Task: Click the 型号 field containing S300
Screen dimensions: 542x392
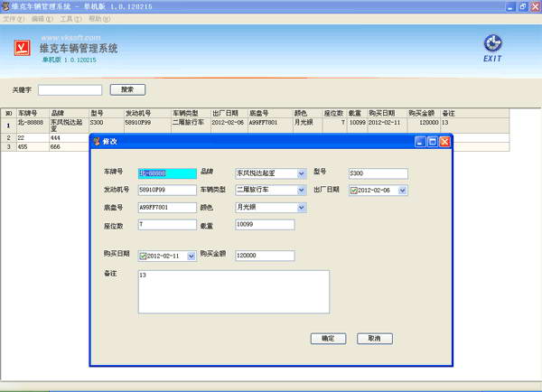Action: [x=378, y=173]
